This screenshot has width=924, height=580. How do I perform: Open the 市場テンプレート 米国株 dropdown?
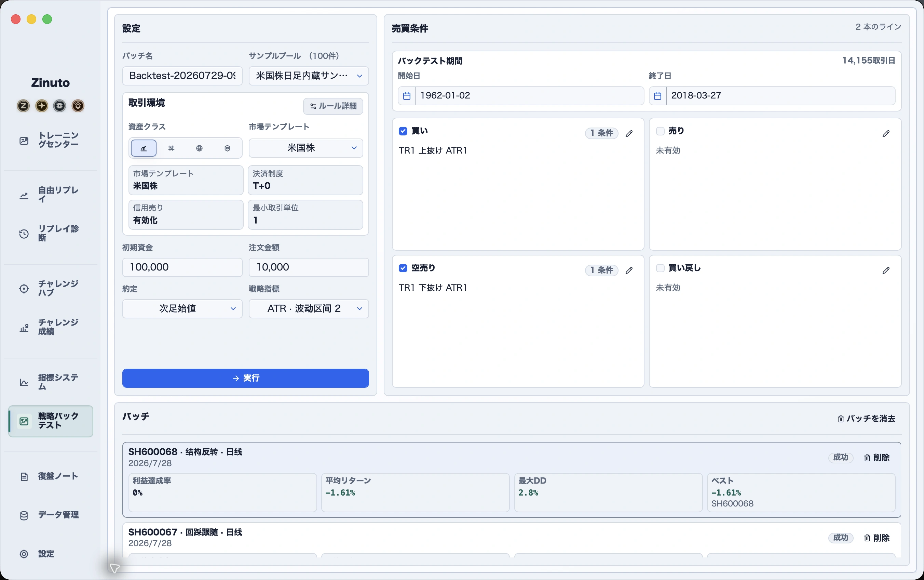click(x=305, y=148)
